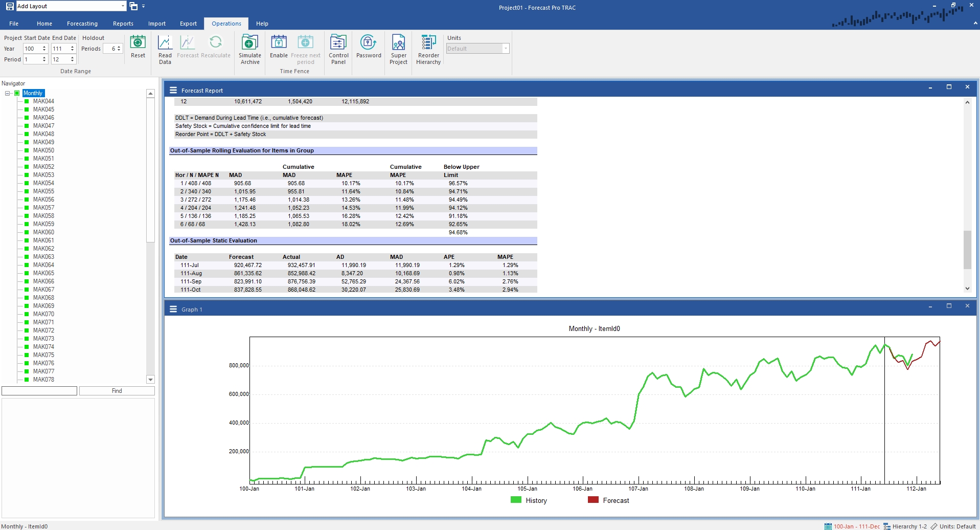Click the MAPE value 18.02% cell
The image size is (980, 530).
tap(351, 224)
